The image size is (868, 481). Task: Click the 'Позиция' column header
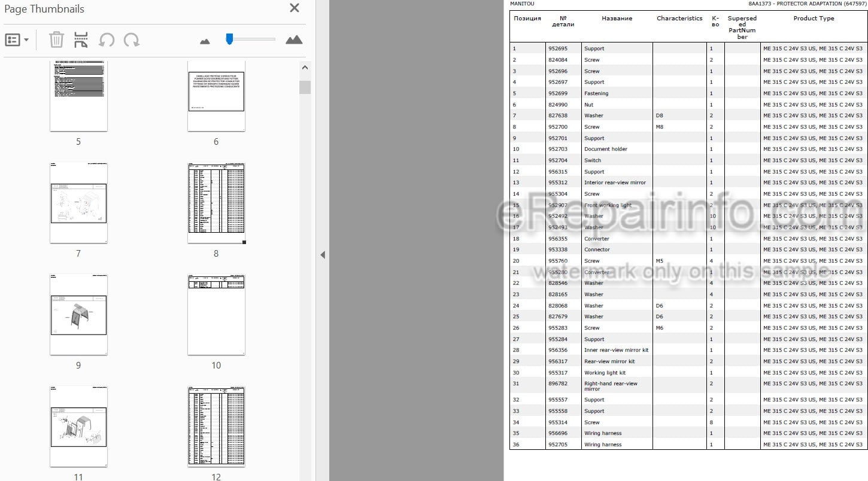click(527, 19)
